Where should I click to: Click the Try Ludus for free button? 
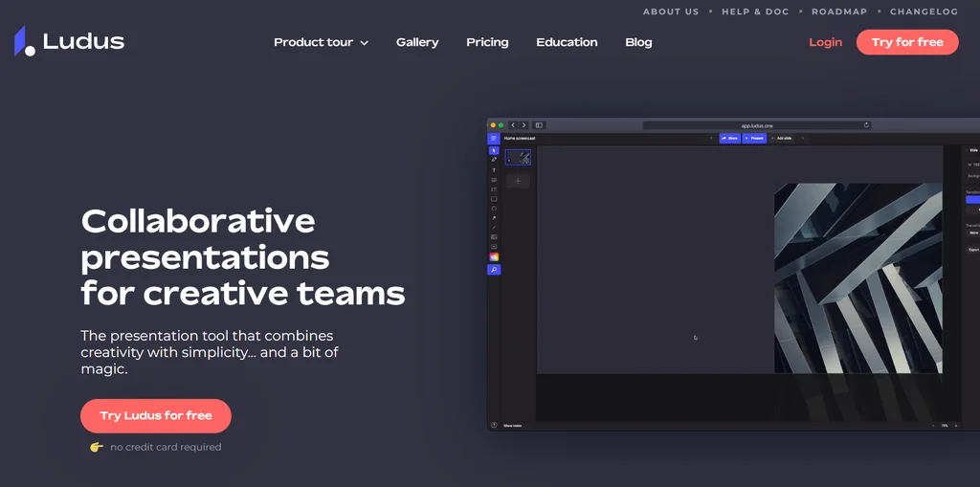156,415
